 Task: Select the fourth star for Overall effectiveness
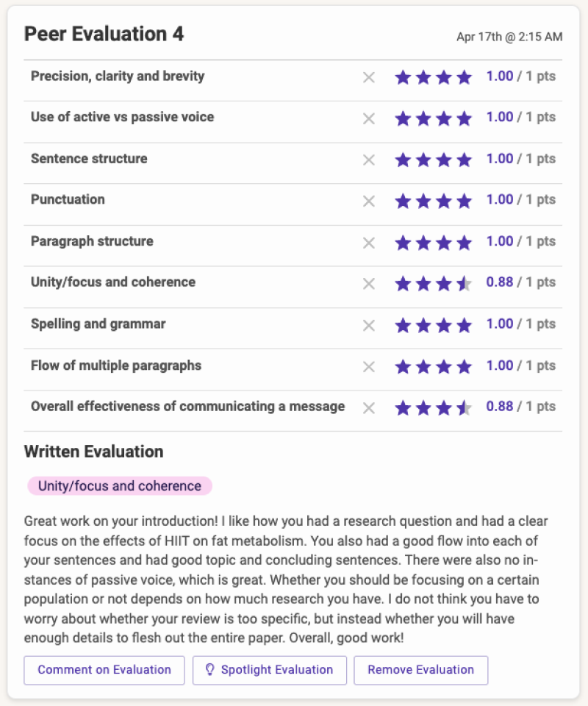click(x=464, y=407)
